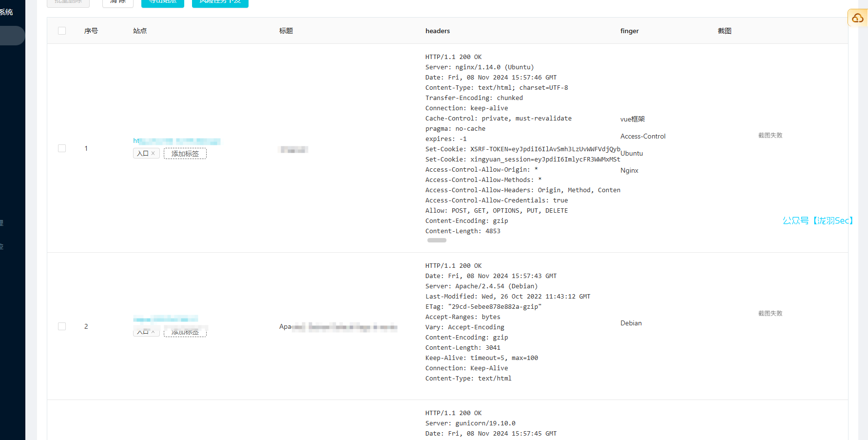Image resolution: width=868 pixels, height=440 pixels.
Task: Click the horizontal scrollbar under row 1 headers
Action: (437, 240)
